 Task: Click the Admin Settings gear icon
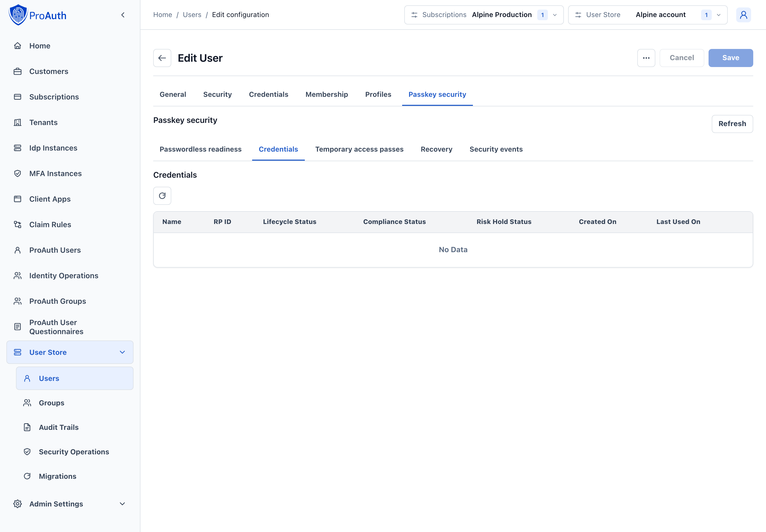pos(18,504)
